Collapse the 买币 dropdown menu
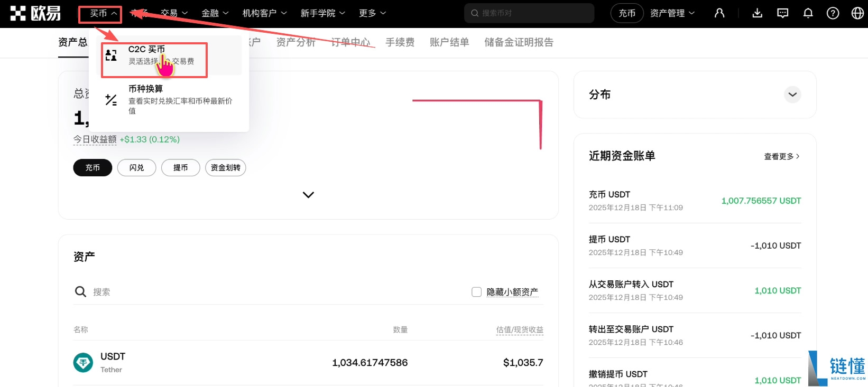The image size is (868, 387). (x=104, y=13)
